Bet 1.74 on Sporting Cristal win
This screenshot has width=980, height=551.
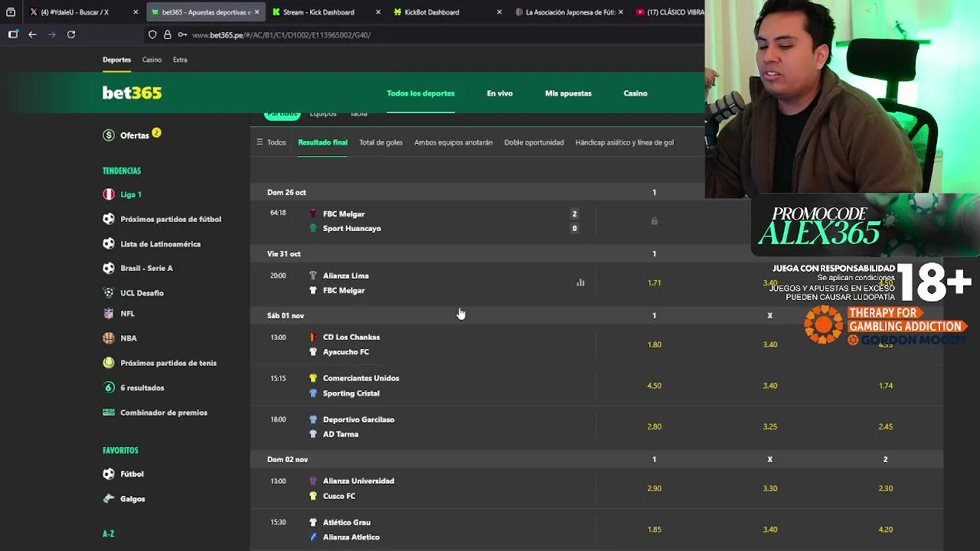click(885, 386)
